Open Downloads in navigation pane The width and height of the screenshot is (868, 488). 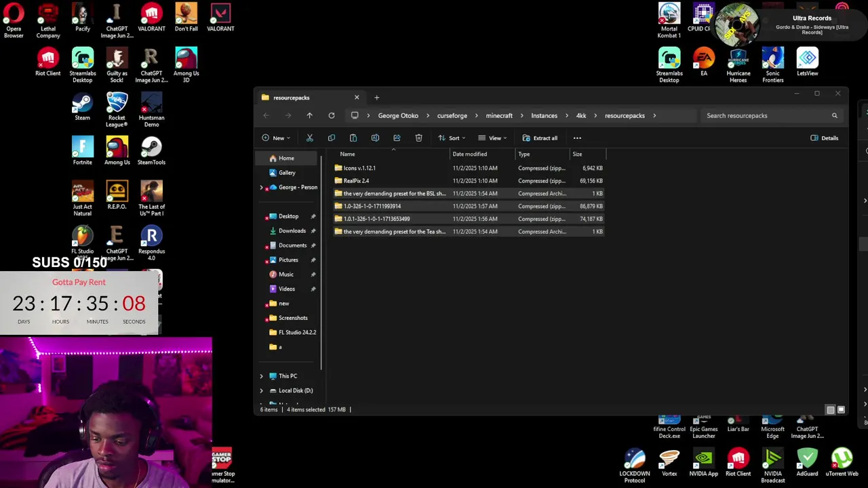(292, 231)
